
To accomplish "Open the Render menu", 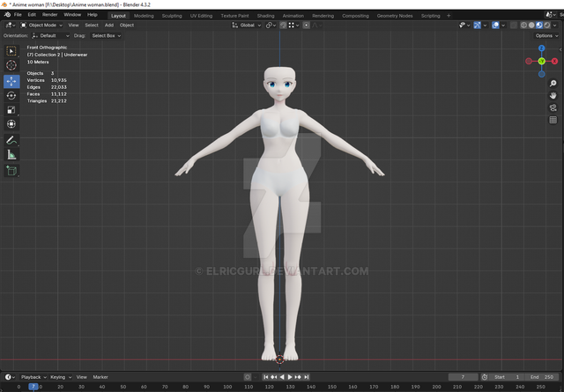I will tap(50, 15).
